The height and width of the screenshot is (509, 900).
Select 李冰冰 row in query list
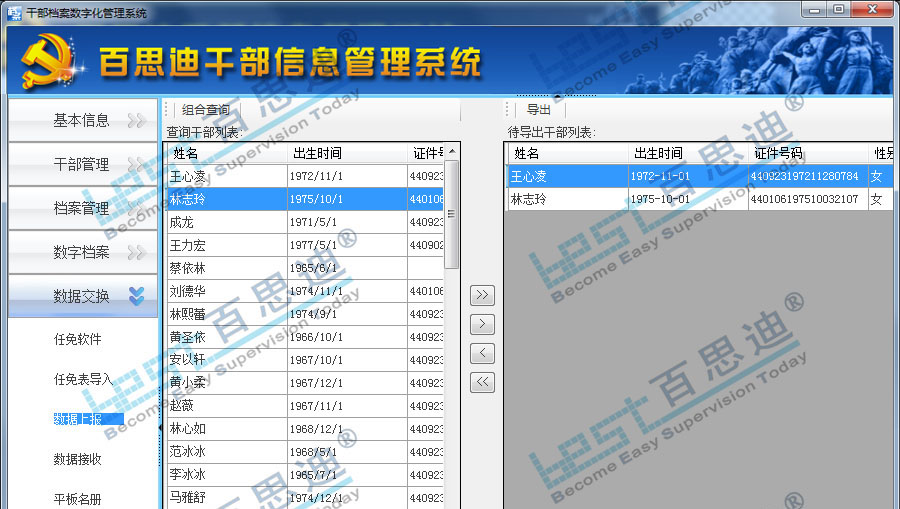305,475
